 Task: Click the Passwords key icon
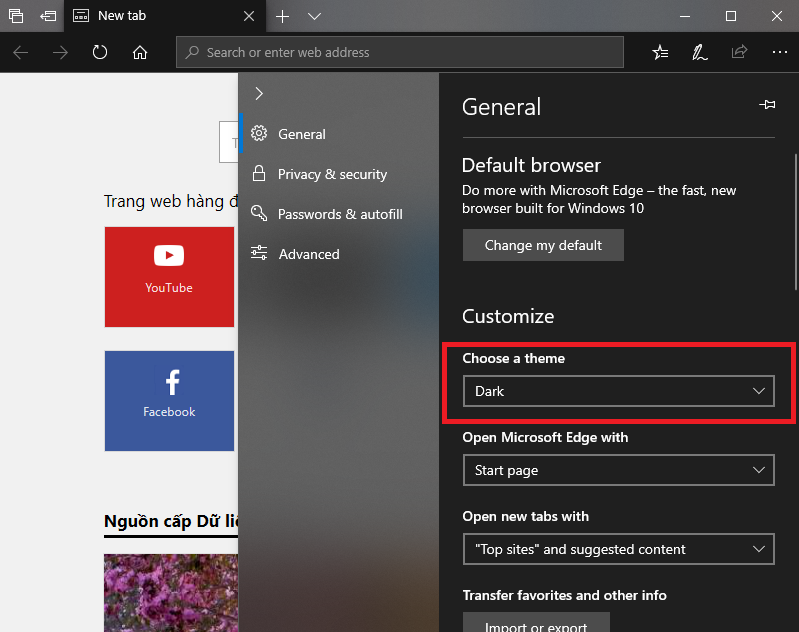tap(259, 214)
